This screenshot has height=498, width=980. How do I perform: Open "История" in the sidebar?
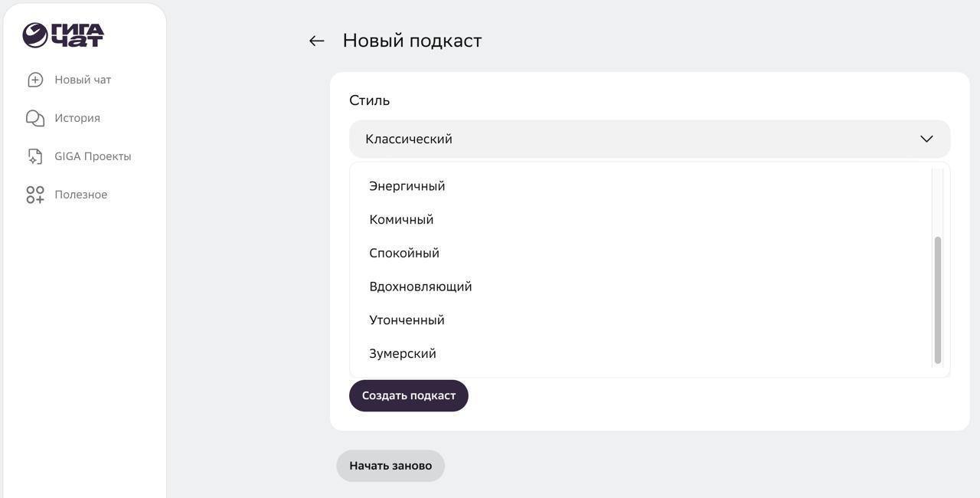click(77, 117)
